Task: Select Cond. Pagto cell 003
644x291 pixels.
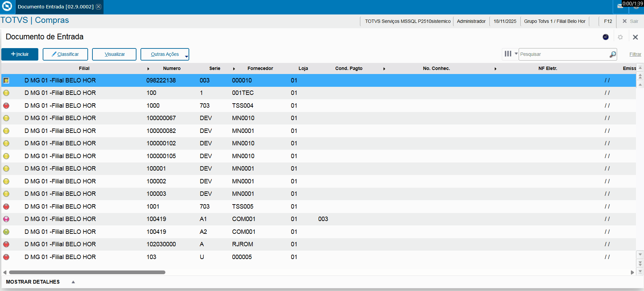Action: [x=323, y=219]
